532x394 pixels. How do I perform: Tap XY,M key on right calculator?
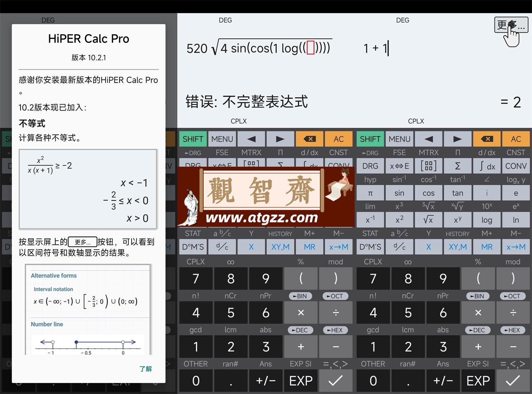[x=458, y=247]
